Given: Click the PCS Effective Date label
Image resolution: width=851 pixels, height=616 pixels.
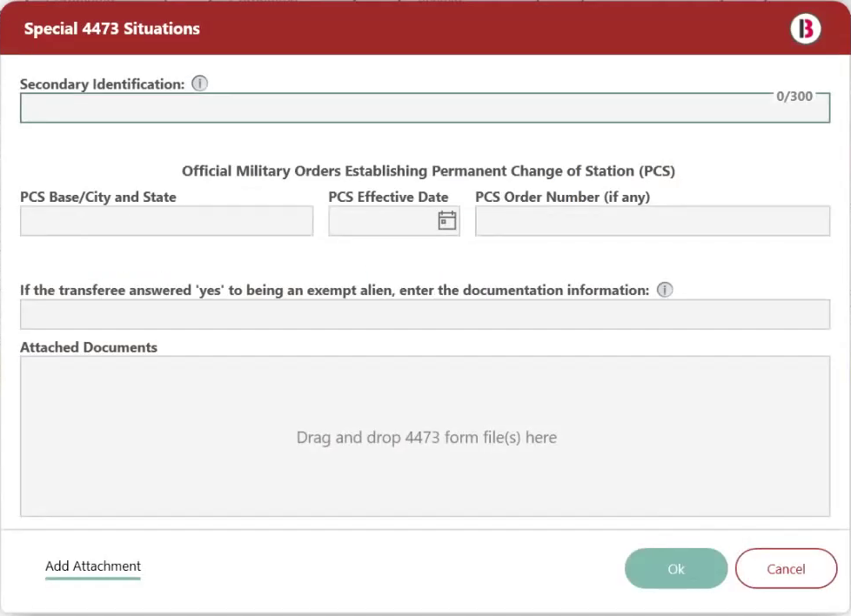Looking at the screenshot, I should (x=389, y=197).
